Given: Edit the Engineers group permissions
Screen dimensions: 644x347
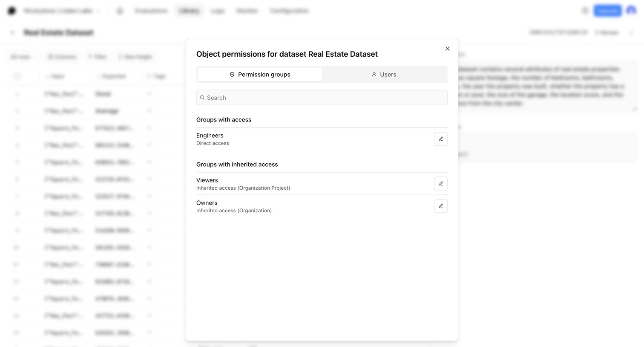Looking at the screenshot, I should click(441, 139).
